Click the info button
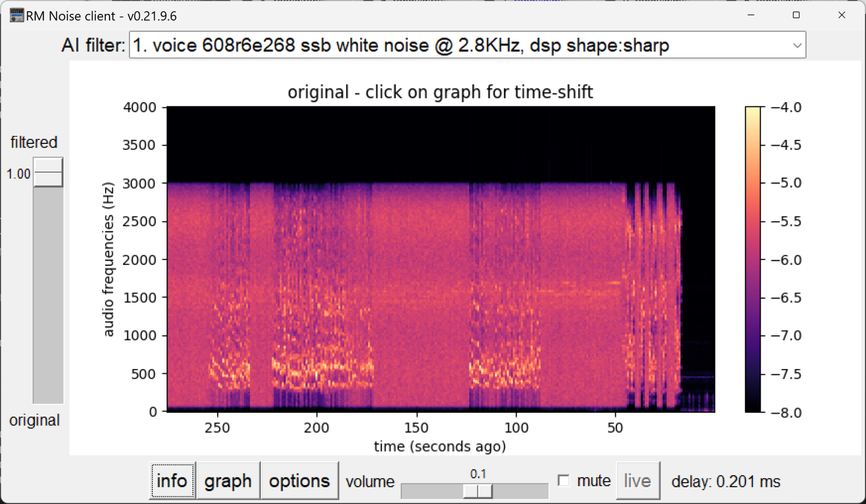Image resolution: width=866 pixels, height=504 pixels. (x=172, y=481)
